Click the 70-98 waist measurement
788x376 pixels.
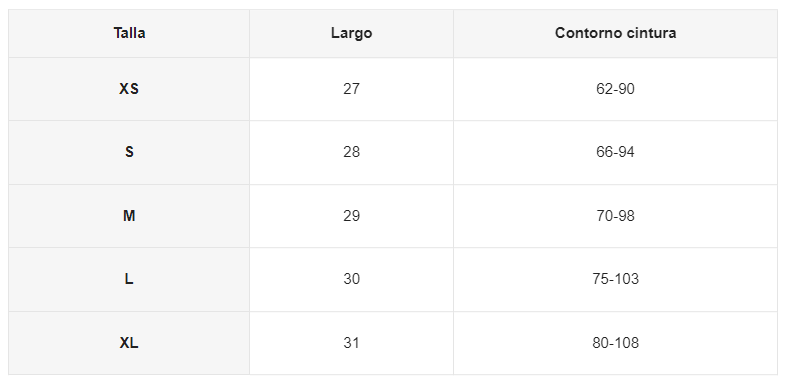[615, 216]
